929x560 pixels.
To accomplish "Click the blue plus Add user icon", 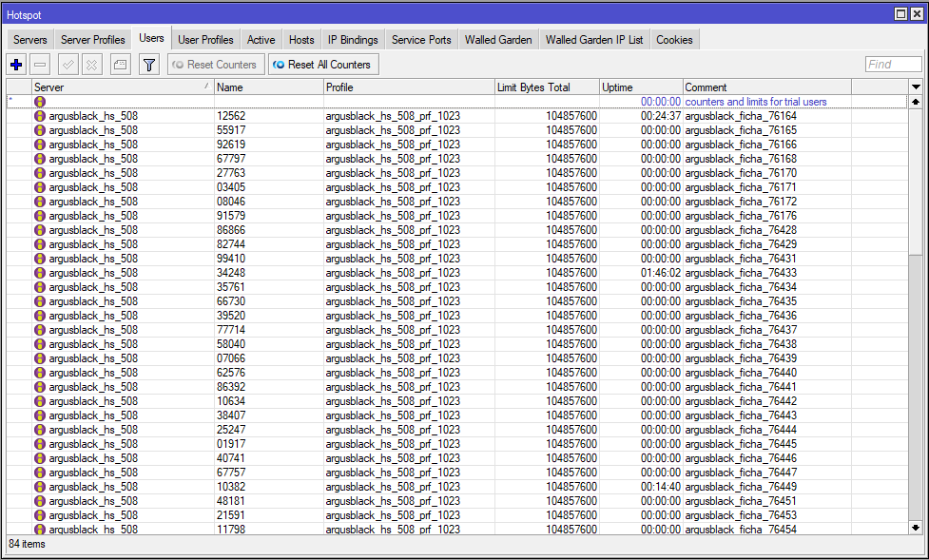I will 16,65.
